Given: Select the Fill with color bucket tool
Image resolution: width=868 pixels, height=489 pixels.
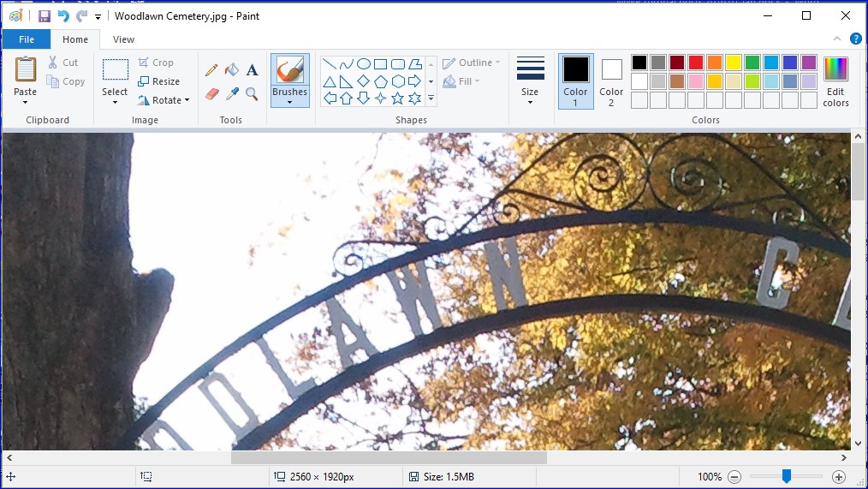Looking at the screenshot, I should click(231, 69).
